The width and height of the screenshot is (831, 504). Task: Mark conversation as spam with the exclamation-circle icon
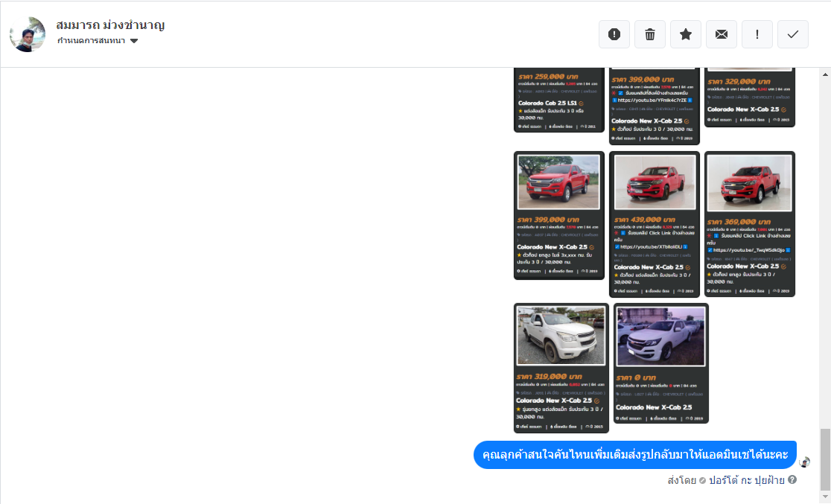coord(614,34)
